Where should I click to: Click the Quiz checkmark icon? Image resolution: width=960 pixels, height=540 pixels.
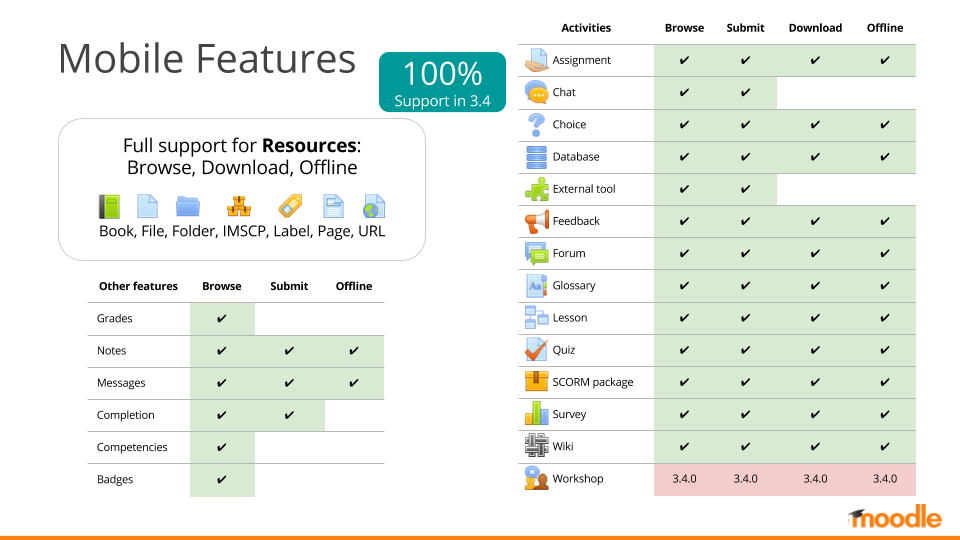(536, 350)
